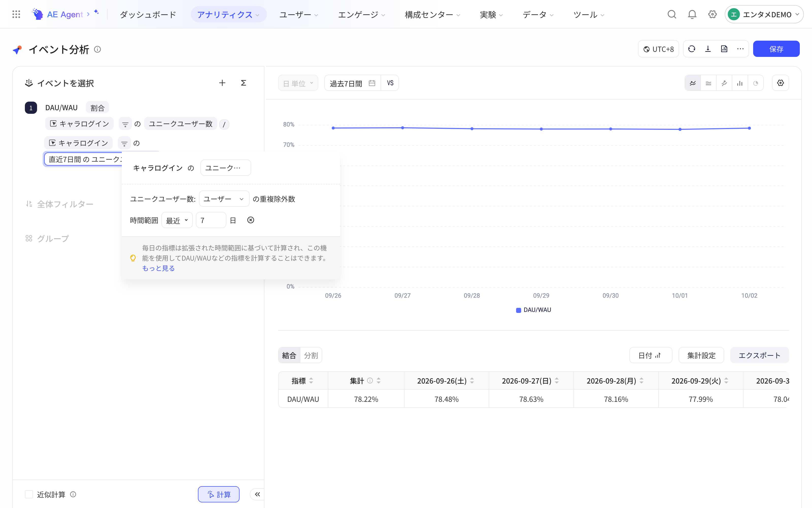Remove the time range with the X icon
This screenshot has width=812, height=508.
(x=251, y=220)
